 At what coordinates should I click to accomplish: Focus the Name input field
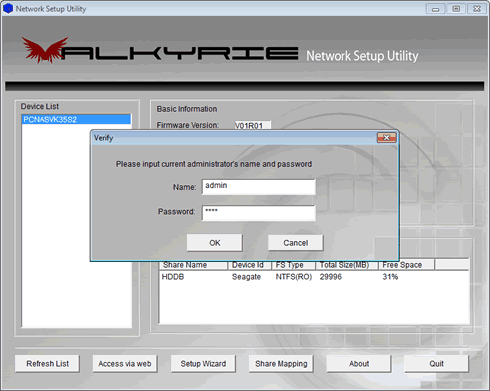(x=259, y=187)
